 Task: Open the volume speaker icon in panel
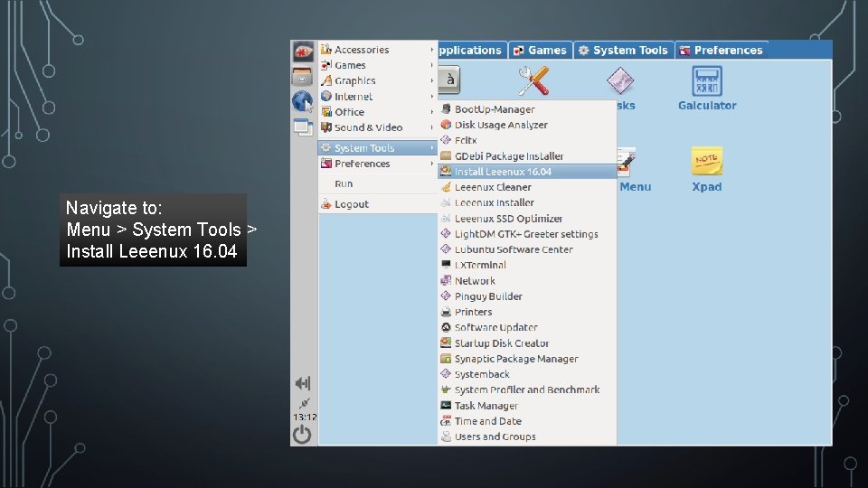[x=303, y=383]
